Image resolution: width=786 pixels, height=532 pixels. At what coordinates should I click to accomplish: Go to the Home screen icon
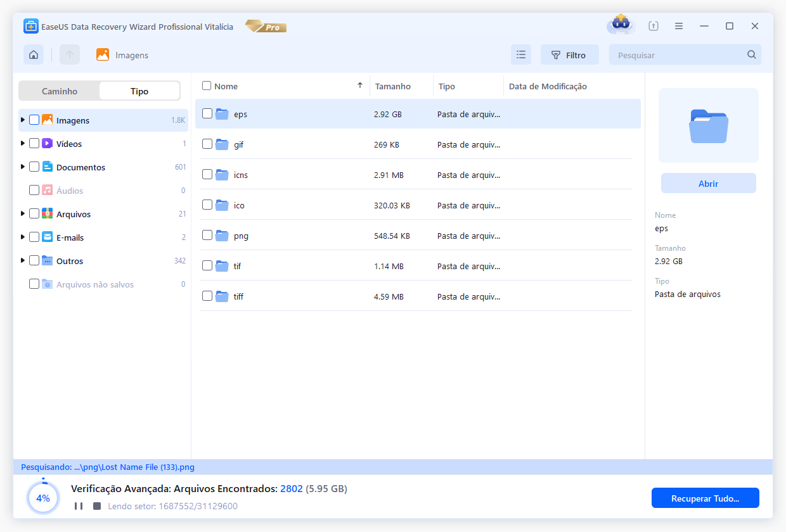(x=34, y=54)
